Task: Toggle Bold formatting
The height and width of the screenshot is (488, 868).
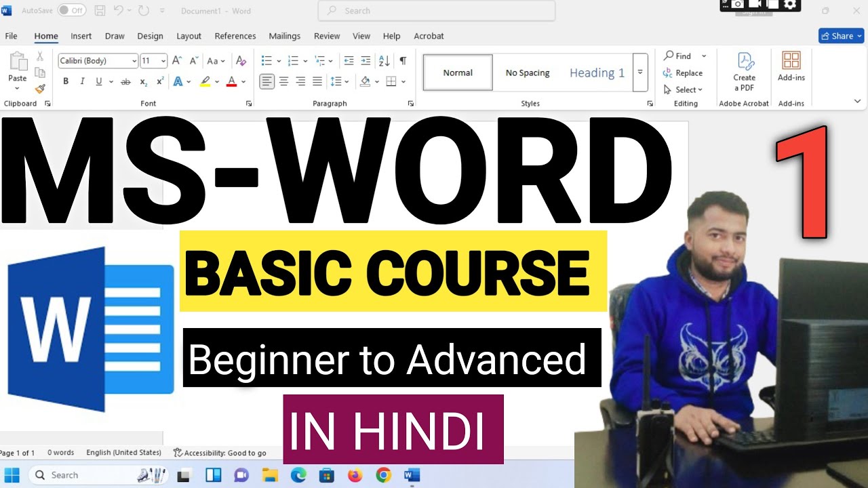Action: pyautogui.click(x=66, y=81)
